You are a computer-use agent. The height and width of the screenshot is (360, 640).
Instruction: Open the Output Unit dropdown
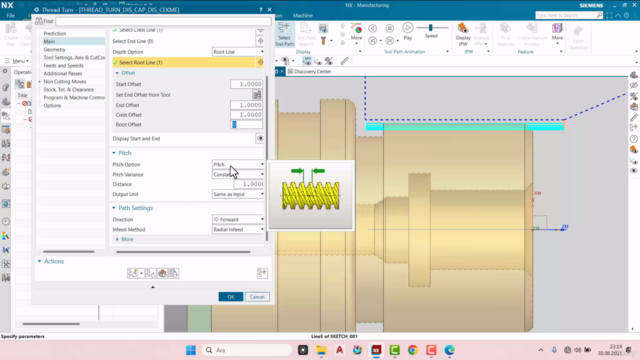[238, 194]
